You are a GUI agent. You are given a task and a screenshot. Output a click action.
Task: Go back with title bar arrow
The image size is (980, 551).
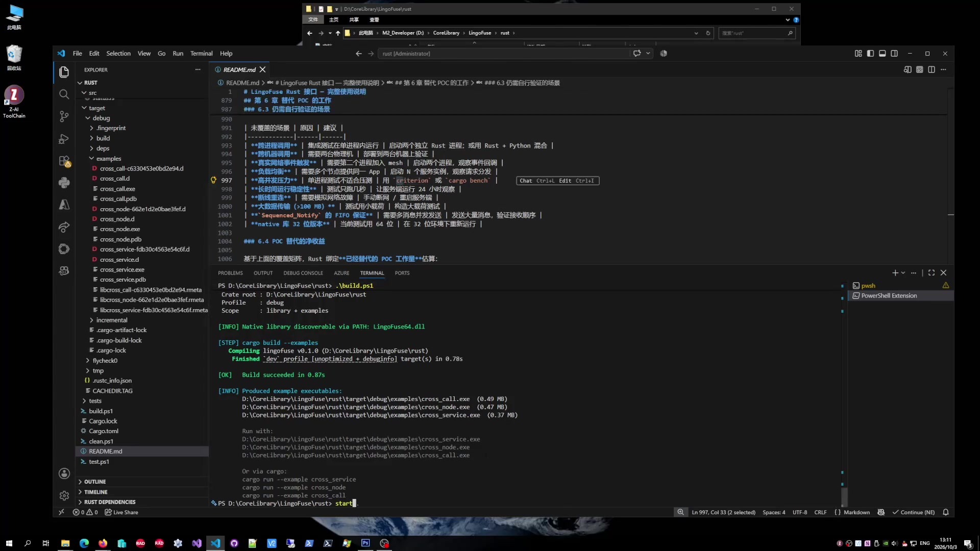tap(359, 53)
